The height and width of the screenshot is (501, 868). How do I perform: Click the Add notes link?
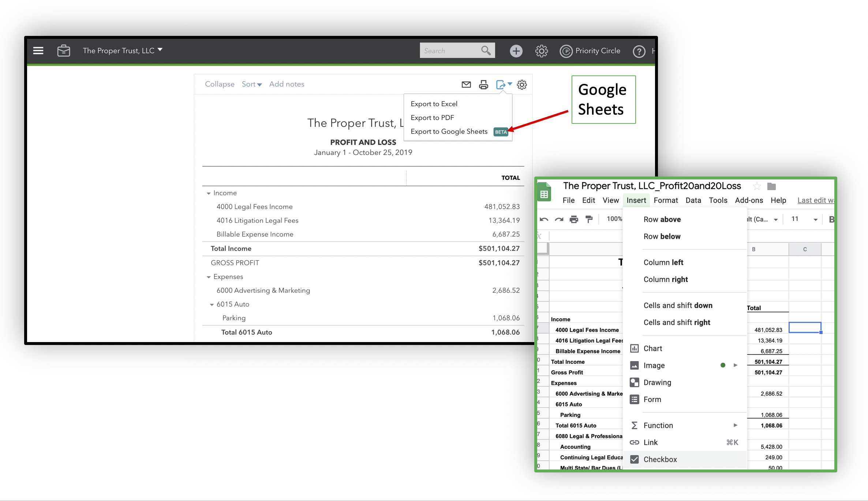[287, 84]
